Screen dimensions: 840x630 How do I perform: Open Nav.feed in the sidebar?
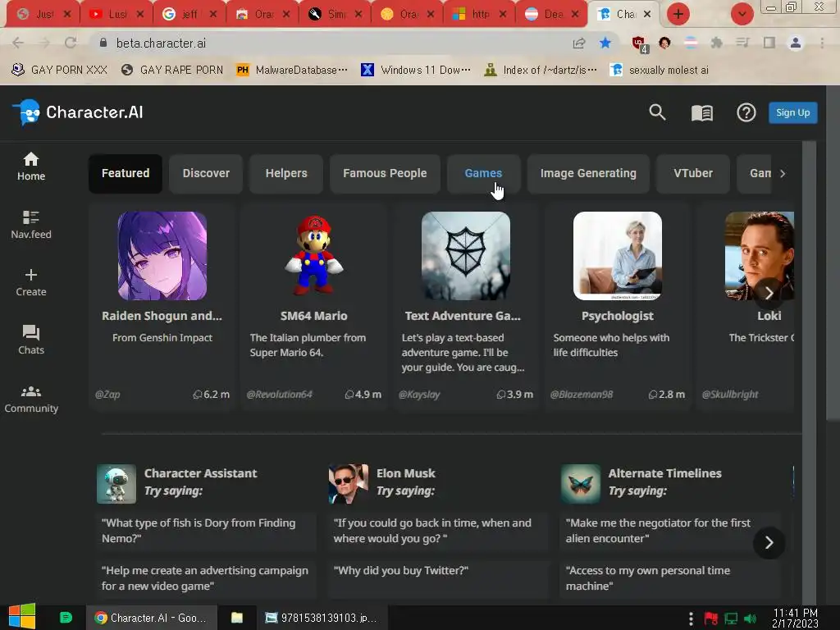click(x=31, y=225)
